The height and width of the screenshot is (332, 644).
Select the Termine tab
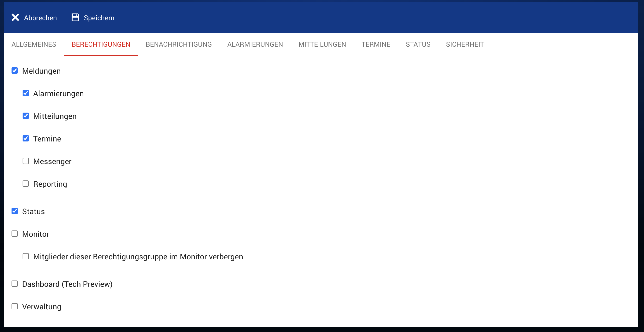pyautogui.click(x=376, y=44)
